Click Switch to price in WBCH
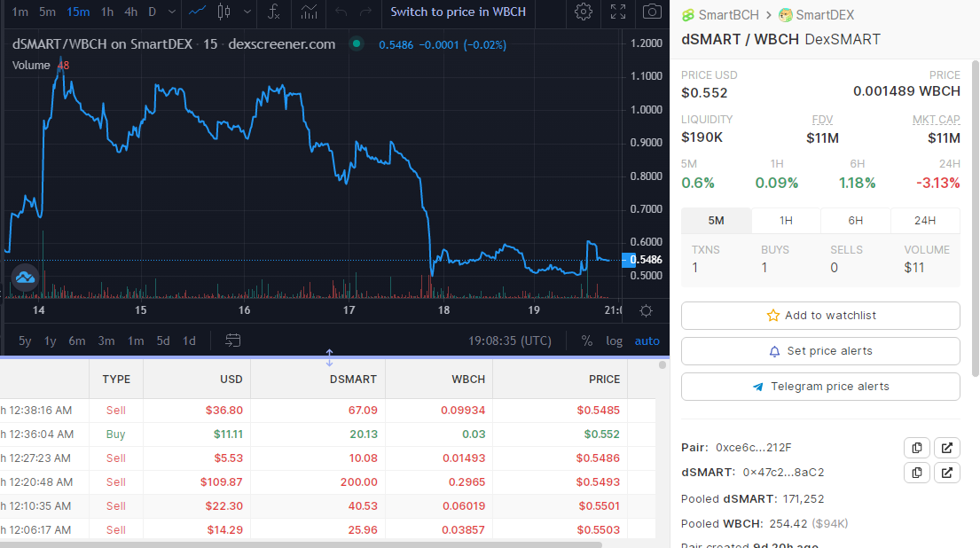Screen dimensions: 980x548 click(x=459, y=12)
